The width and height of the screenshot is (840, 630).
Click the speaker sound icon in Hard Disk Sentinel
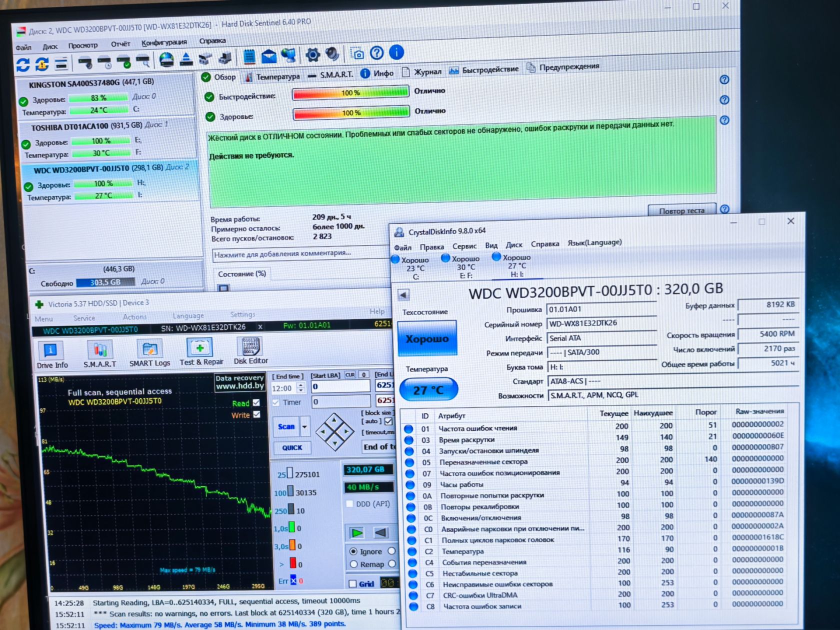click(x=332, y=54)
